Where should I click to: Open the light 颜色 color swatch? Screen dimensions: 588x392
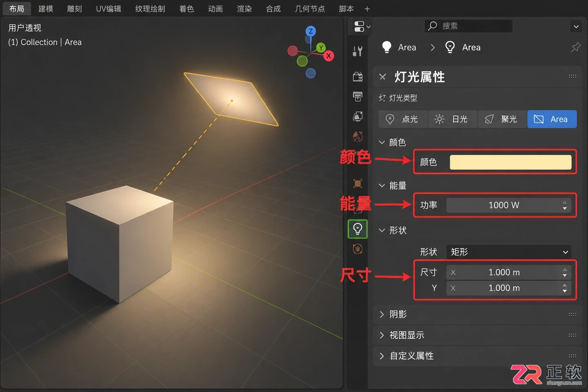click(x=510, y=162)
